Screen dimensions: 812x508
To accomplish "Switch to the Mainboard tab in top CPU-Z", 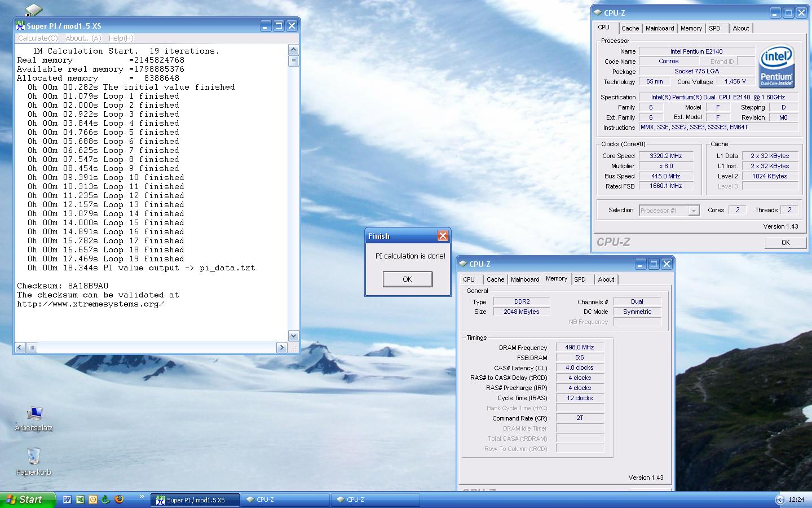I will click(x=659, y=28).
